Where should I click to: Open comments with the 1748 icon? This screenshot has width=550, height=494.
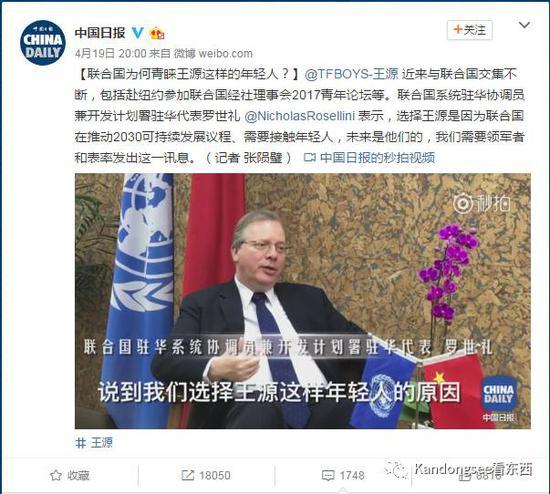point(343,475)
